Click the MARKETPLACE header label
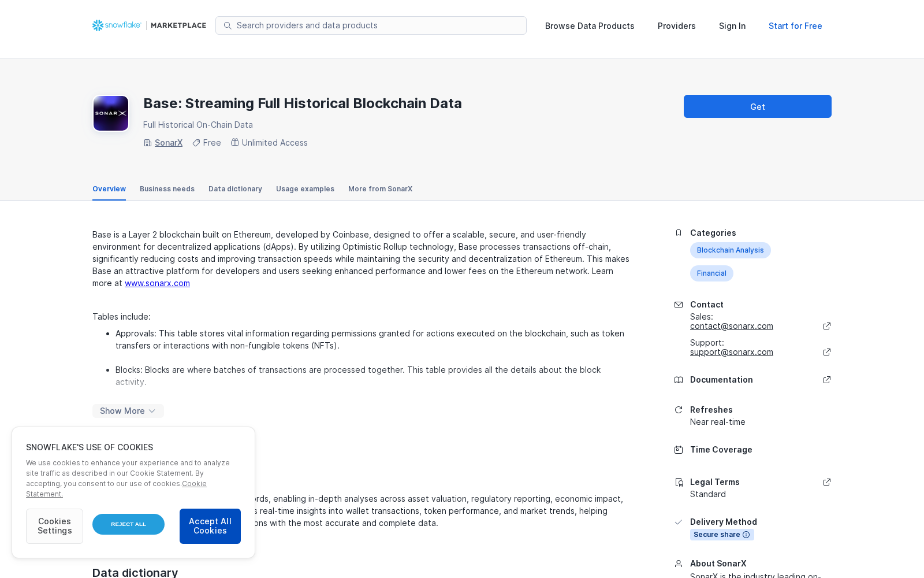The width and height of the screenshot is (924, 578). tap(178, 25)
